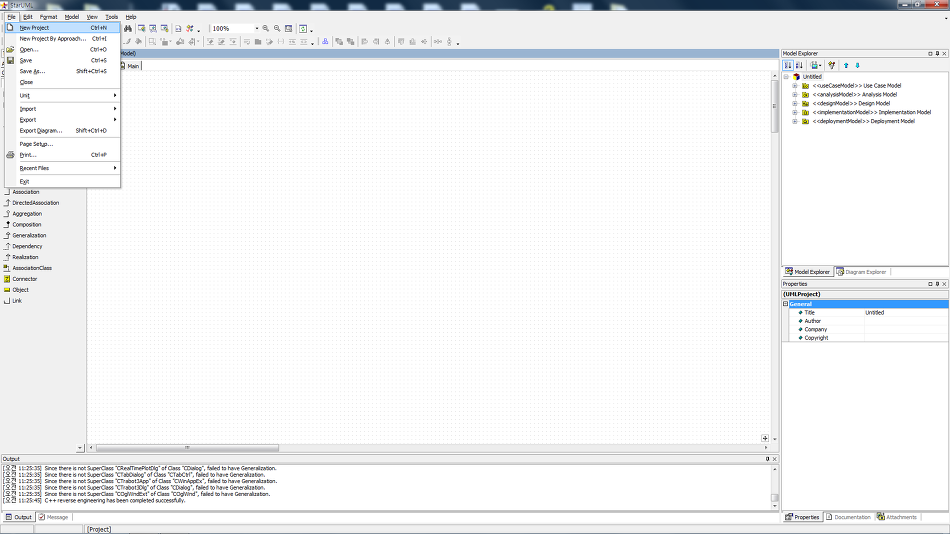Select the Aggregation tool
The height and width of the screenshot is (534, 950).
click(27, 213)
